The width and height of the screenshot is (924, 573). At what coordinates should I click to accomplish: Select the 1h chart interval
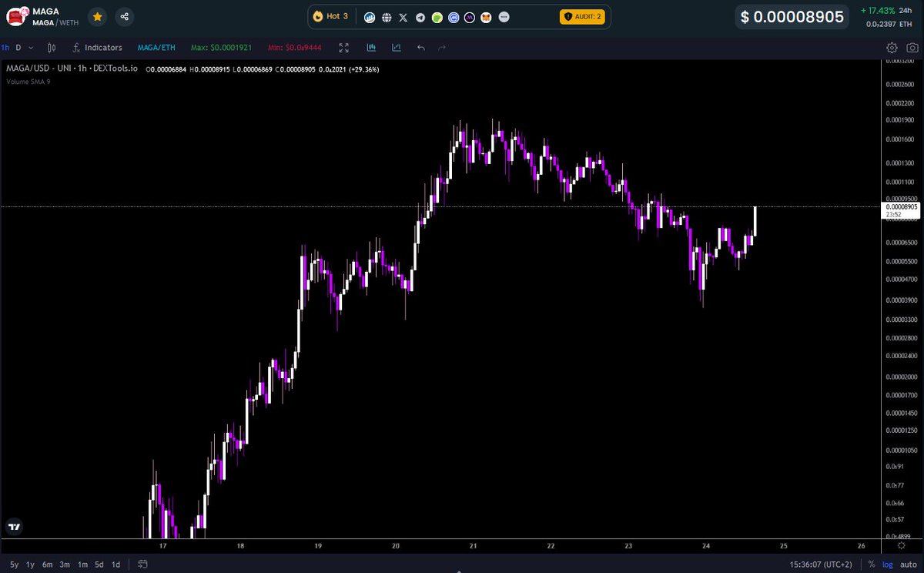(5, 48)
